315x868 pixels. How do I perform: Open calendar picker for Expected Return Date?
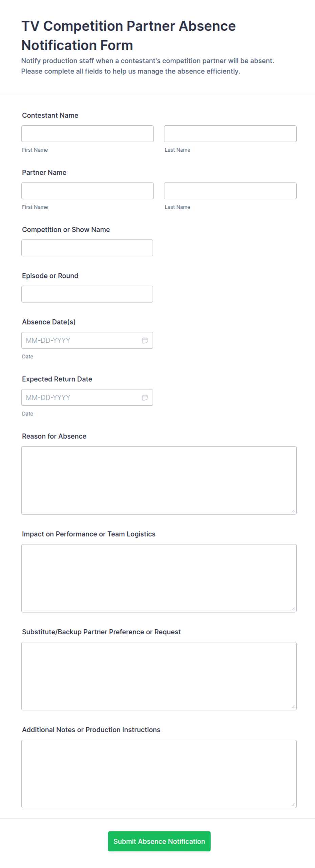[145, 397]
